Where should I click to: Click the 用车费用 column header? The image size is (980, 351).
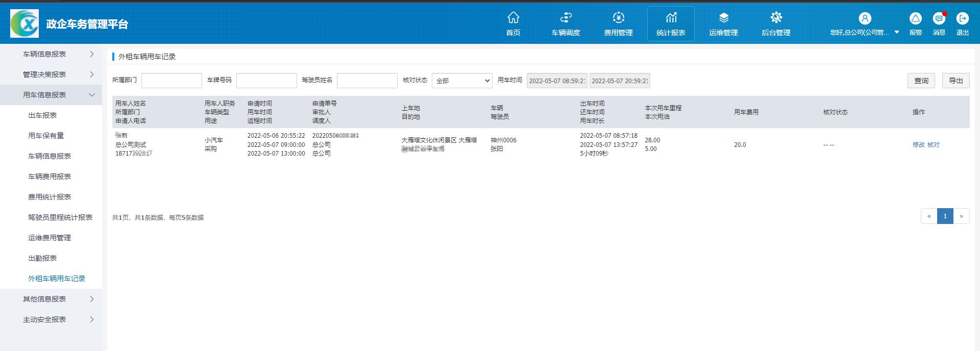tap(746, 112)
